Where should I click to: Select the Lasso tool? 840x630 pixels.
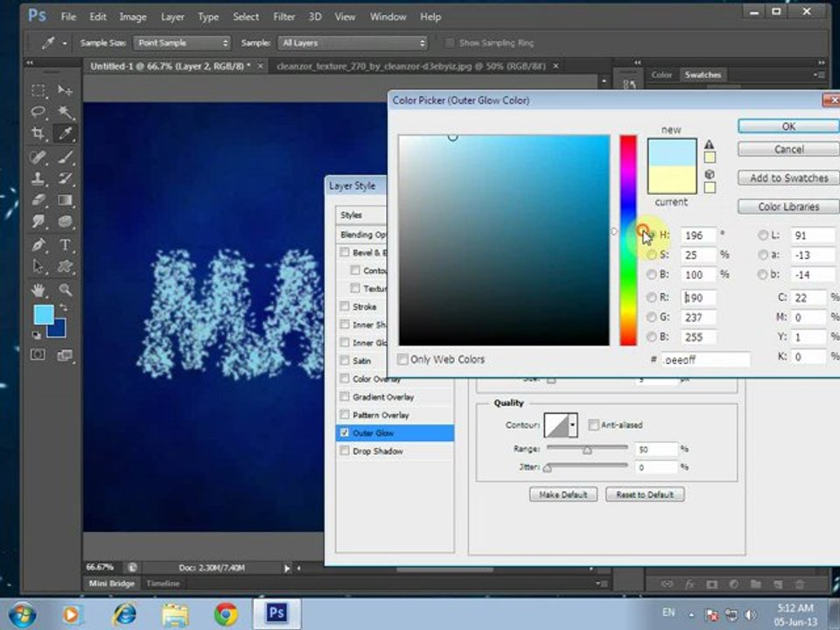click(38, 112)
